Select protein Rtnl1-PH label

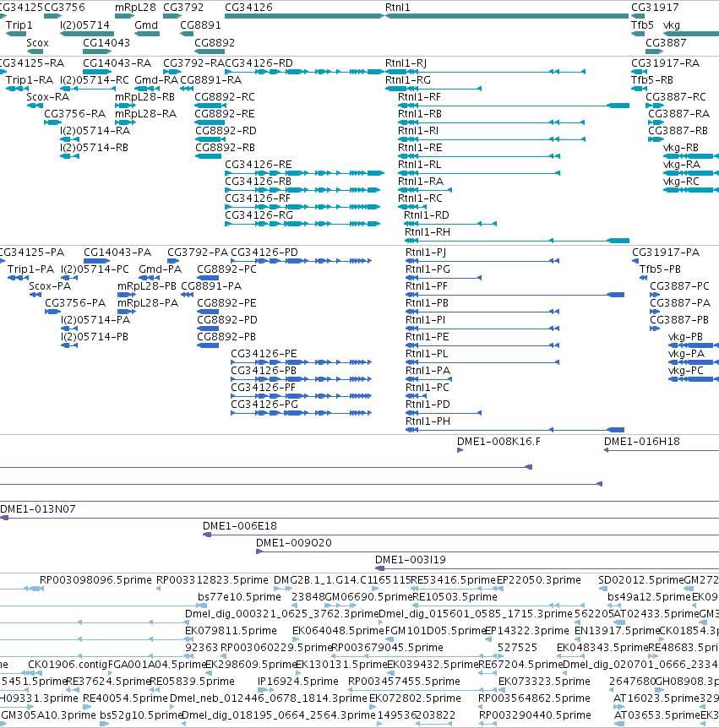point(428,421)
